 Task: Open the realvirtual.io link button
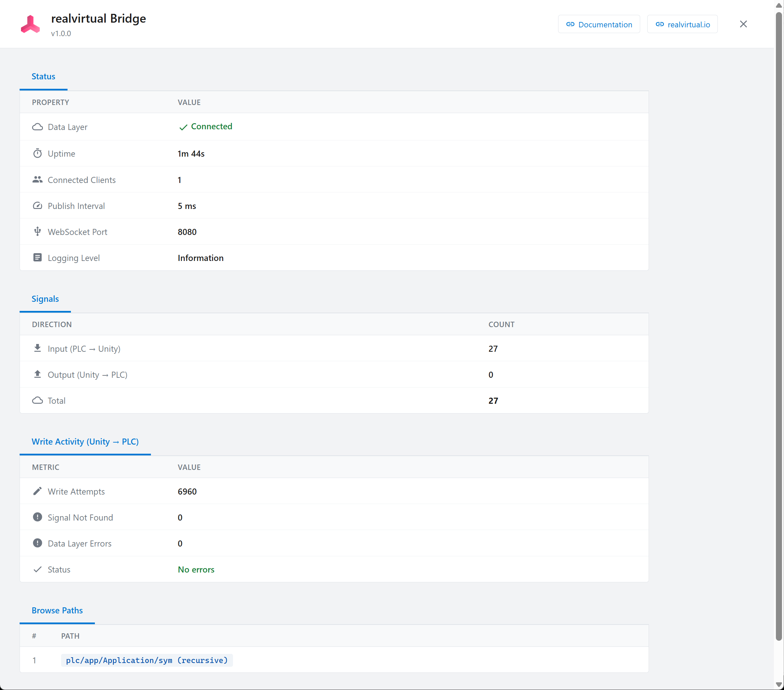pos(682,25)
